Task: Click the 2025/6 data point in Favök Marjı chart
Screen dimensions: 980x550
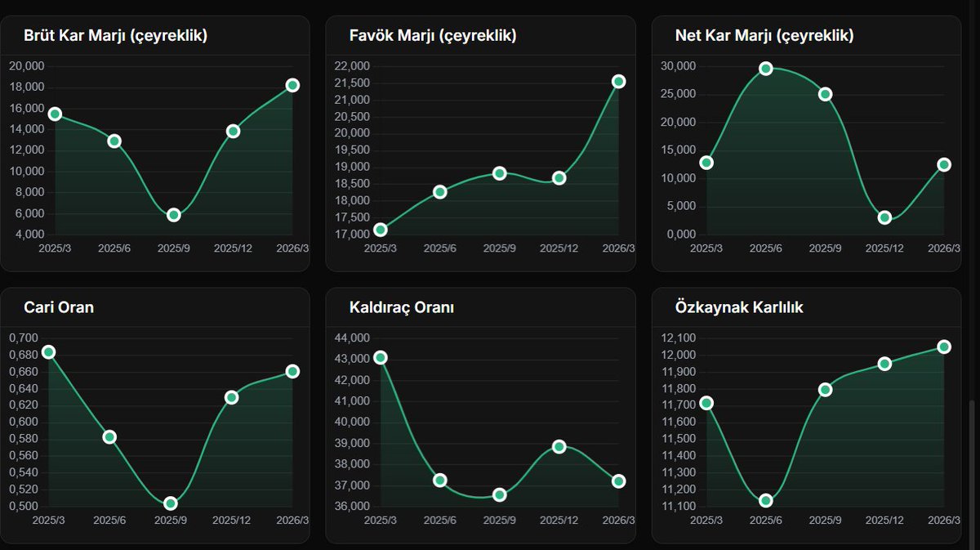Action: click(440, 192)
